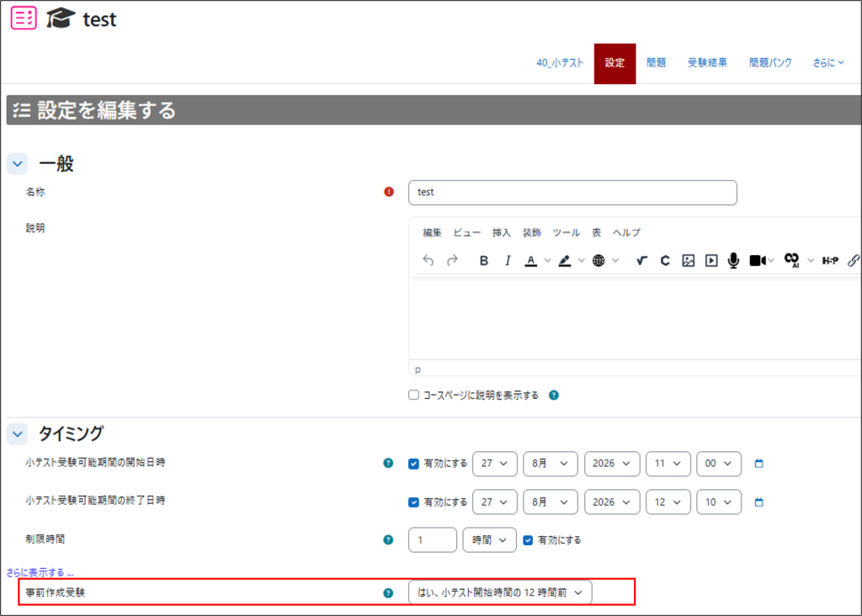Toggle italic formatting
Screen dimensions: 862x616
coord(508,261)
